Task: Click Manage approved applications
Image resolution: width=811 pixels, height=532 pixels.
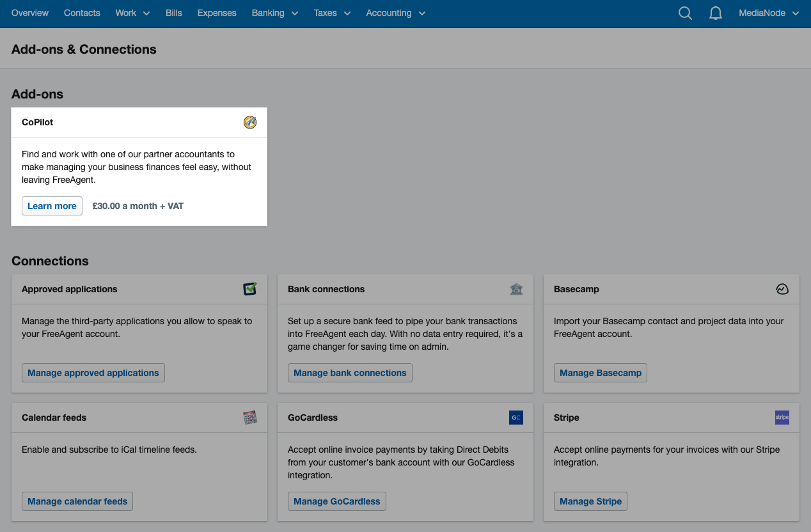Action: pos(93,373)
